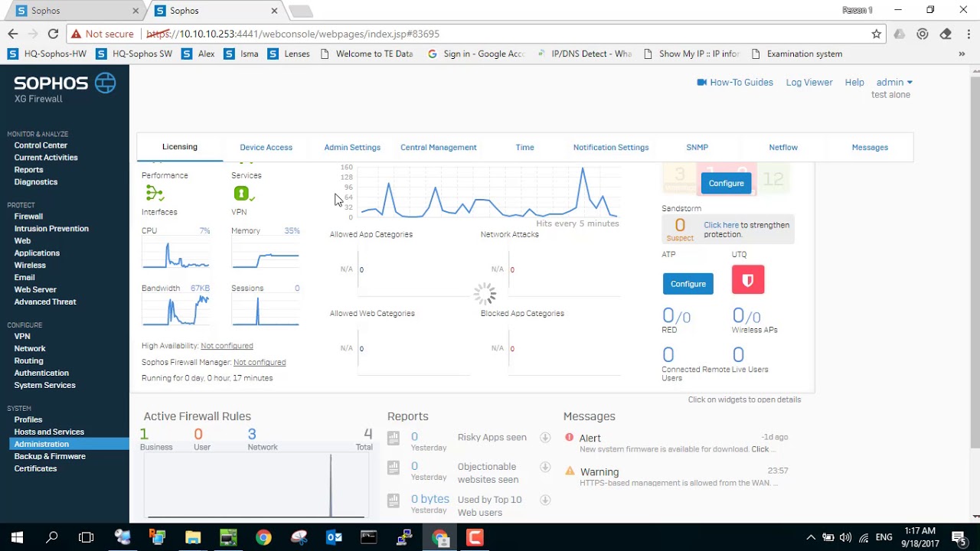
Task: Open Diagnostics in the sidebar
Action: [x=36, y=182]
